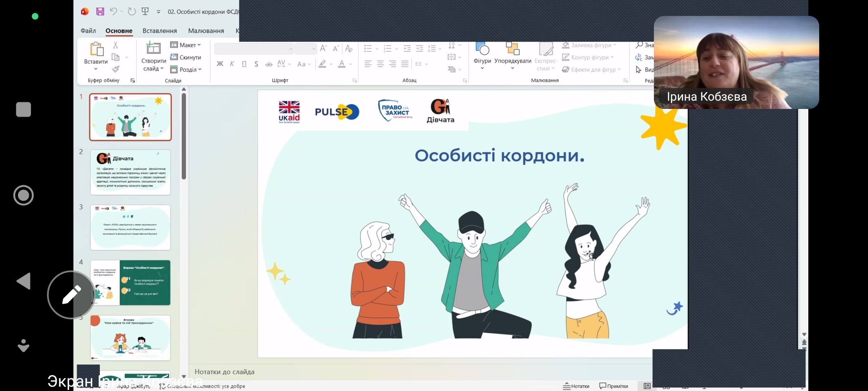This screenshot has height=391, width=868.
Task: Click the Format Painter brush icon
Action: click(115, 69)
